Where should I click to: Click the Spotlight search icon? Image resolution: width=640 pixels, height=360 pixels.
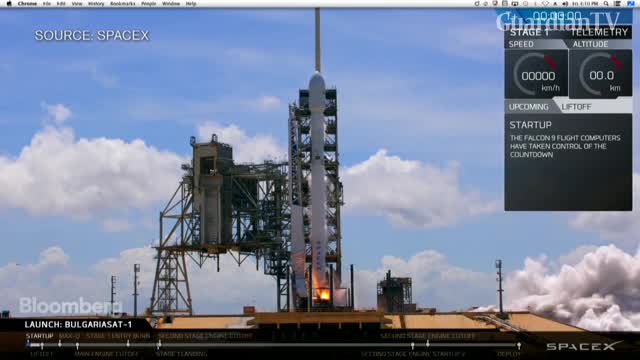606,3
